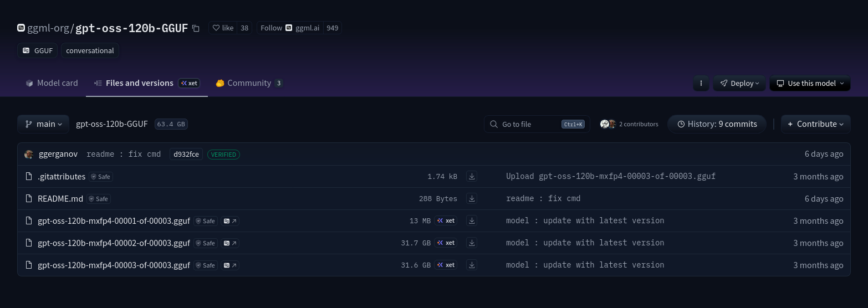Click xet badge beside 31.7 GB

[x=446, y=243]
